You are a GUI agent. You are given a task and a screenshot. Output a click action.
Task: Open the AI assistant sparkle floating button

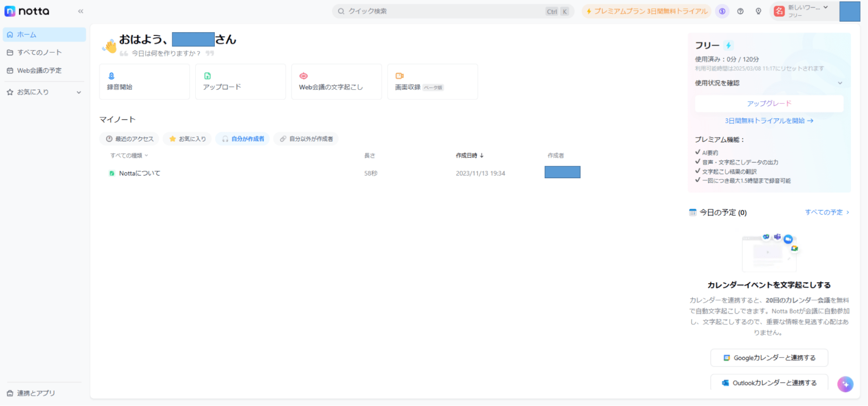point(845,384)
